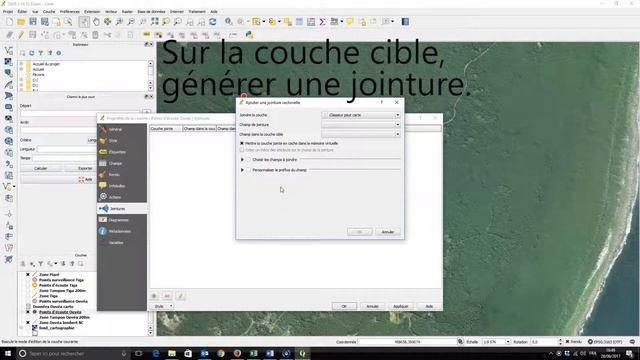Enable choose fields to join checkbox
Screen dimensions: 640x360
click(x=249, y=160)
